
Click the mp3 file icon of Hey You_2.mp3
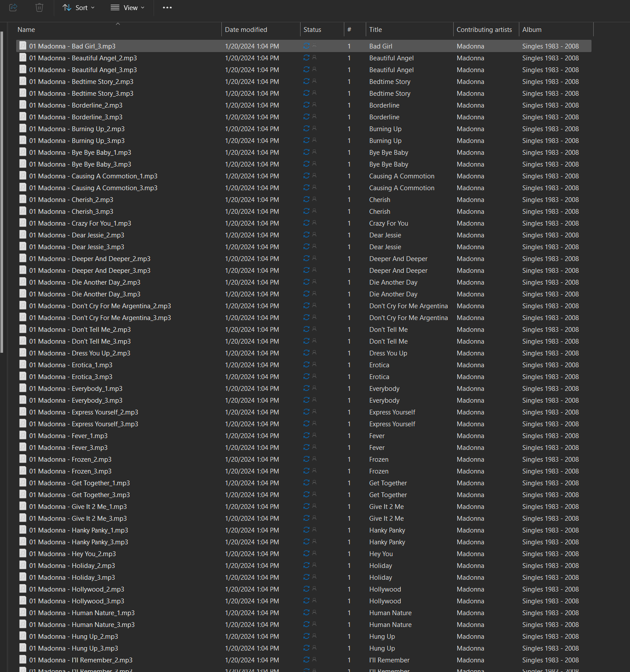coord(23,554)
